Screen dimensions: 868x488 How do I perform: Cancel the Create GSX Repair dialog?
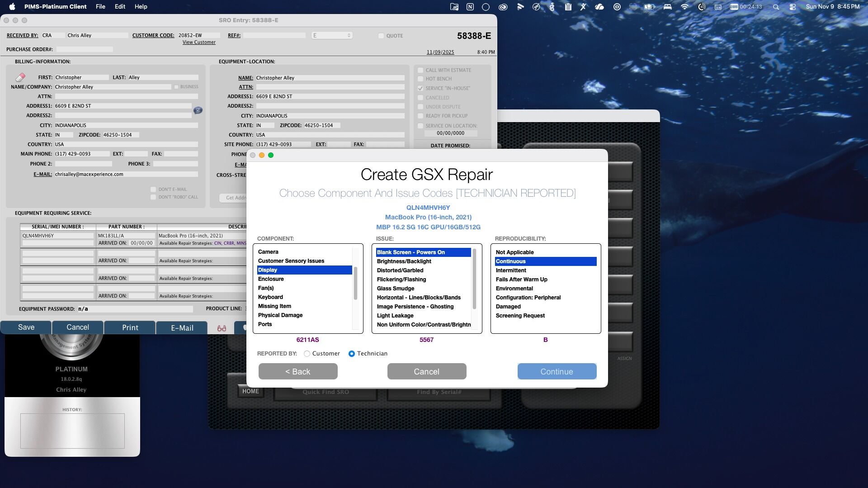(x=427, y=371)
